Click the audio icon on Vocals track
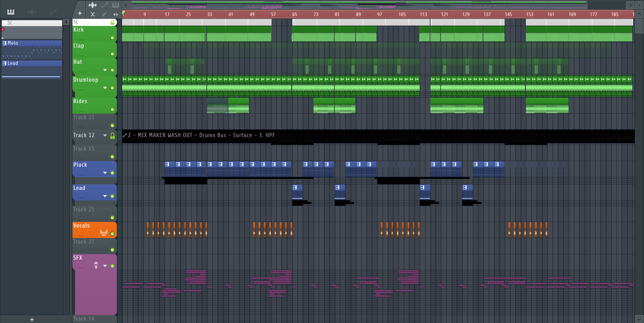The width and height of the screenshot is (644, 323). (104, 232)
